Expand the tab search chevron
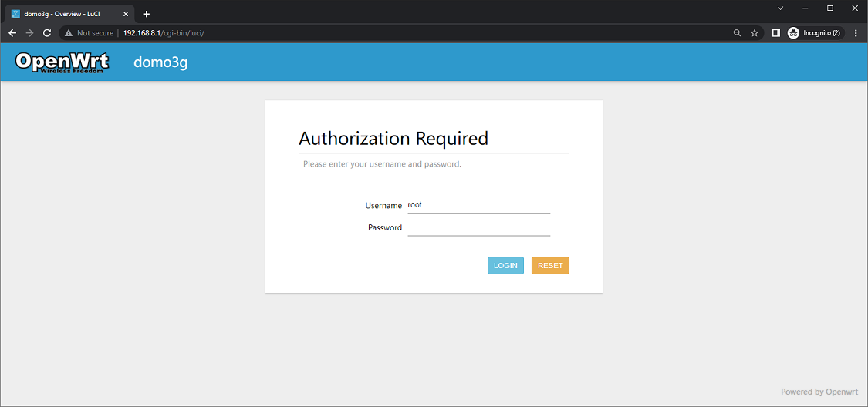The width and height of the screenshot is (868, 407). pyautogui.click(x=780, y=8)
